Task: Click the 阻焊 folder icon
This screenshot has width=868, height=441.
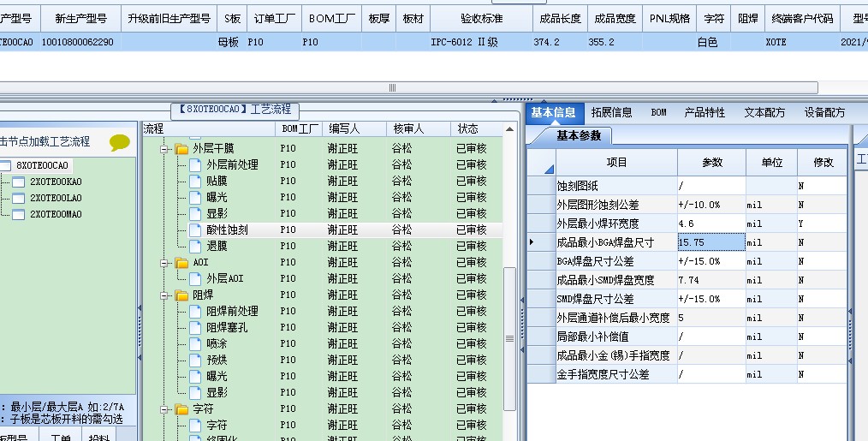Action: coord(181,295)
